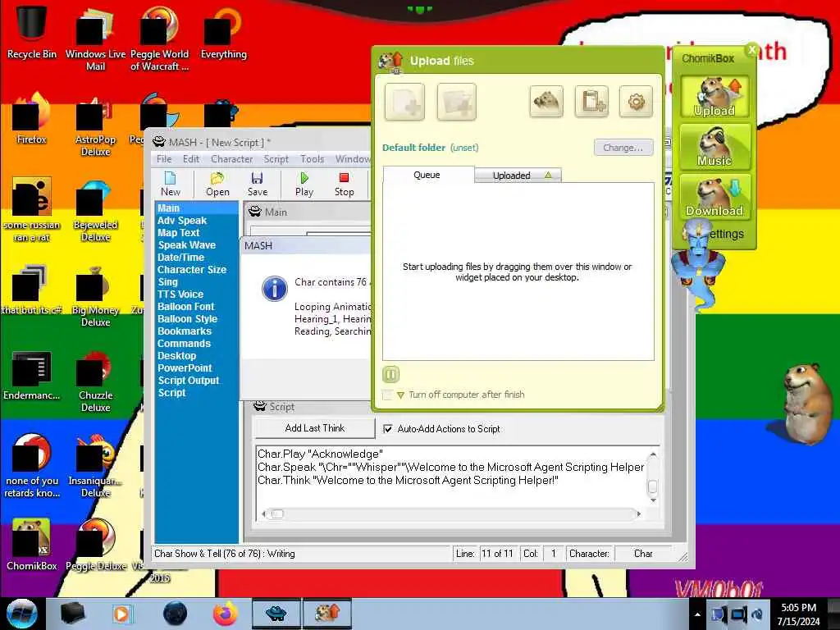Select Balloon Style in the MASH sidebar

(x=187, y=319)
